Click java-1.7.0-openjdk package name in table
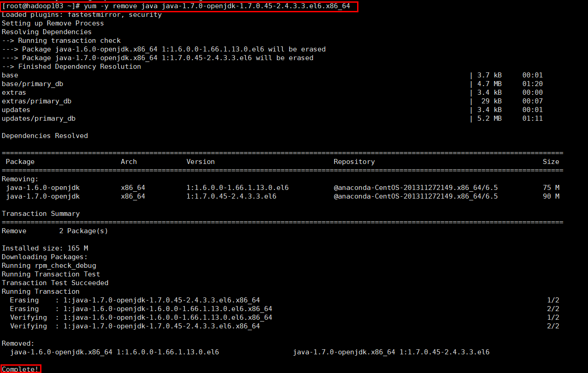Screen dimensions: 588x373 click(x=43, y=196)
